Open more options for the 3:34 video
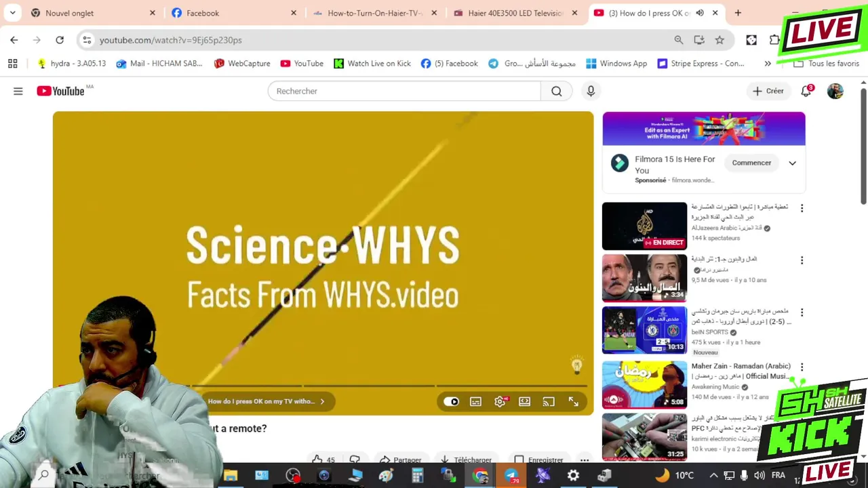Viewport: 868px width, 488px height. coord(802,260)
